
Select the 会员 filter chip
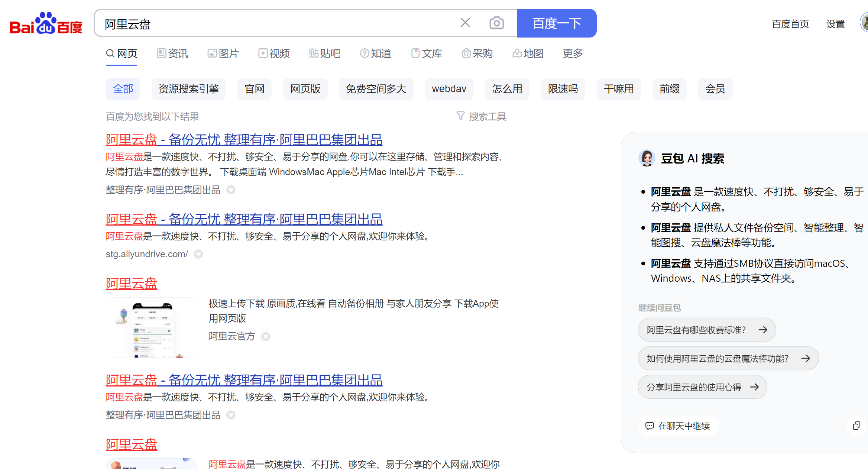click(715, 89)
